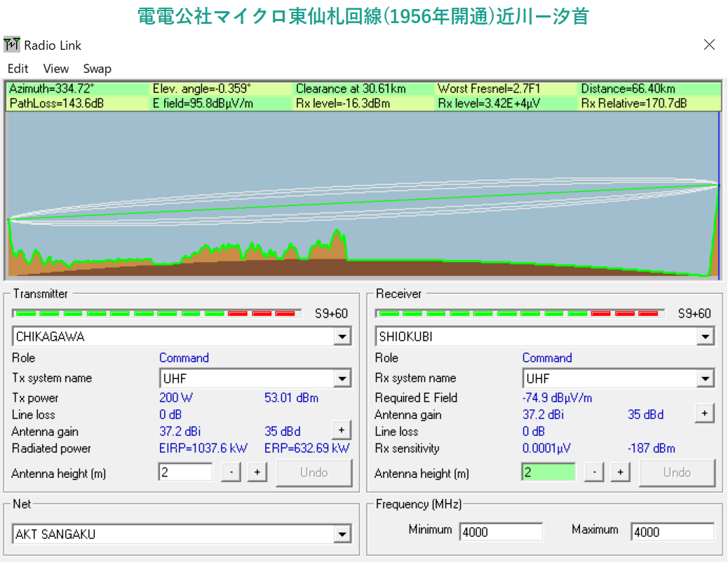
Task: Click the Required E Field -74.9 dBµV/m value
Action: pyautogui.click(x=557, y=398)
